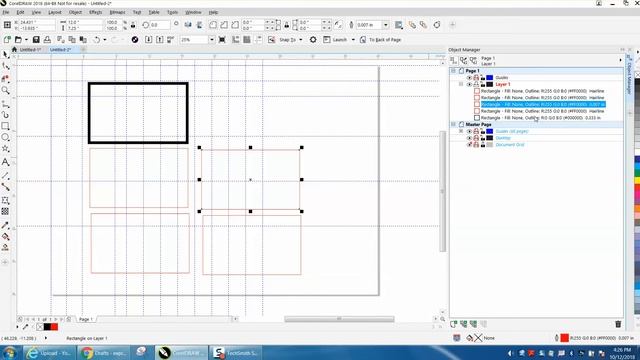Toggle visibility eye of Guides layer on Page 1
The height and width of the screenshot is (360, 640).
click(x=469, y=78)
